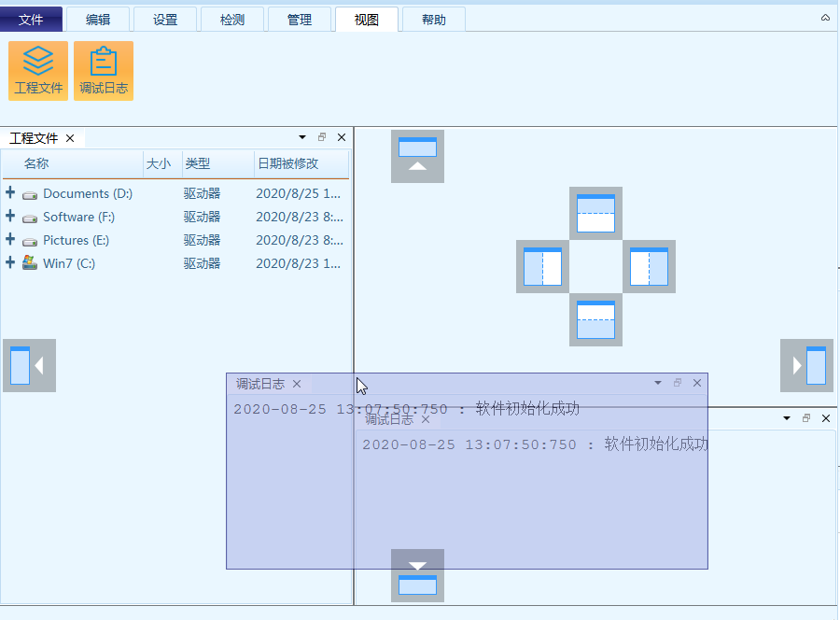
Task: Expand the Win7 (C:) drive node
Action: 9,263
